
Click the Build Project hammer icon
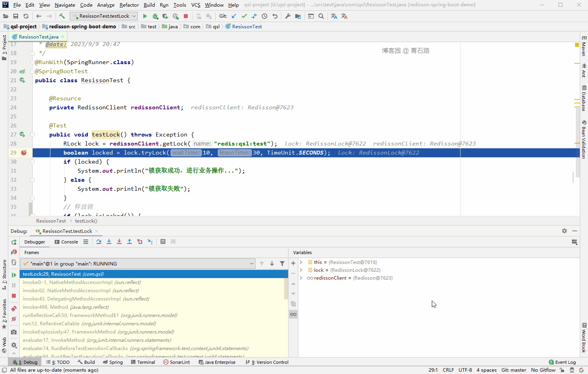(x=62, y=16)
